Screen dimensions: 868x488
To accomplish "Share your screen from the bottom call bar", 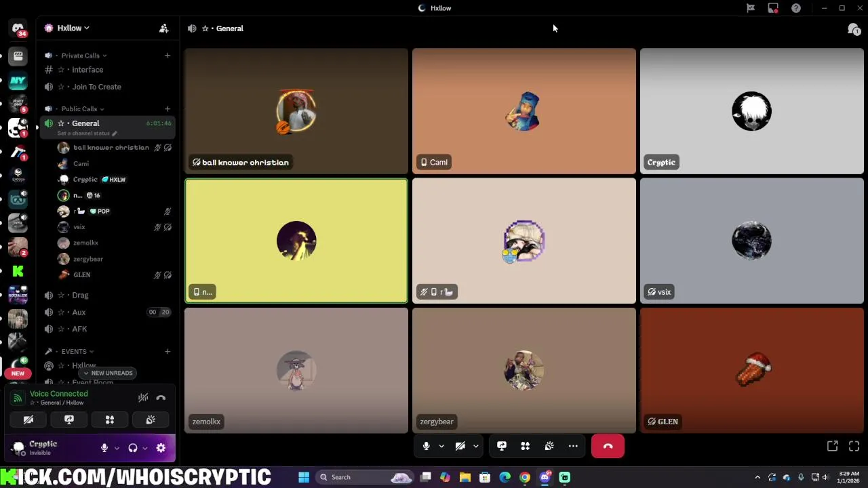I will coord(502,446).
